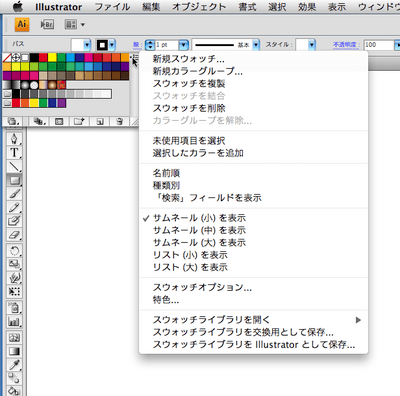Choose 特色... menu item
Screen dimensions: 400x396
pyautogui.click(x=254, y=300)
